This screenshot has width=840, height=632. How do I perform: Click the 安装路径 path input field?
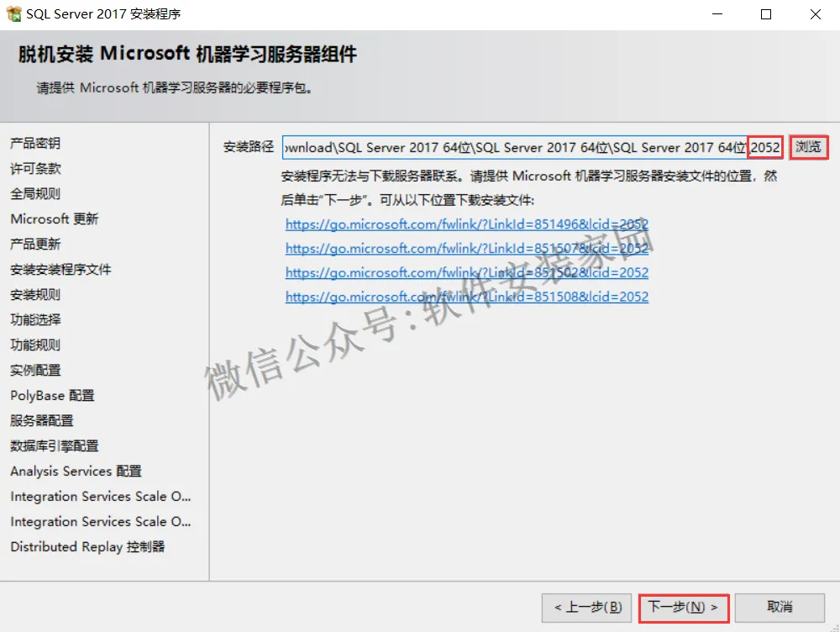pyautogui.click(x=533, y=147)
